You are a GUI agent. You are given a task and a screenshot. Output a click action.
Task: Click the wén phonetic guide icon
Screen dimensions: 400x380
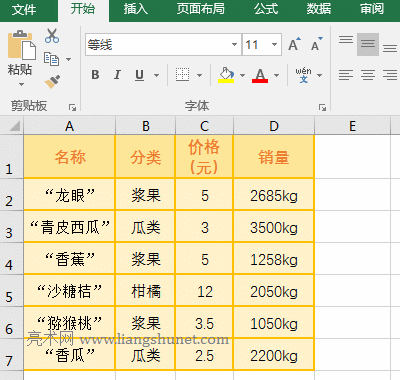point(303,75)
